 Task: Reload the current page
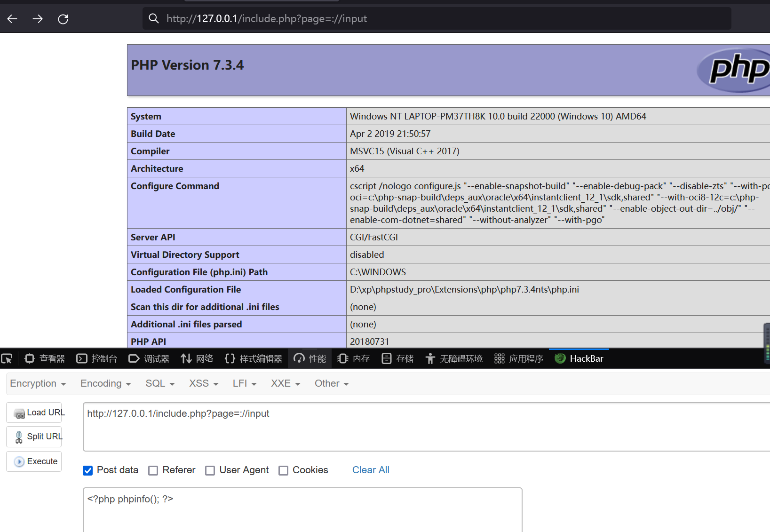click(63, 18)
